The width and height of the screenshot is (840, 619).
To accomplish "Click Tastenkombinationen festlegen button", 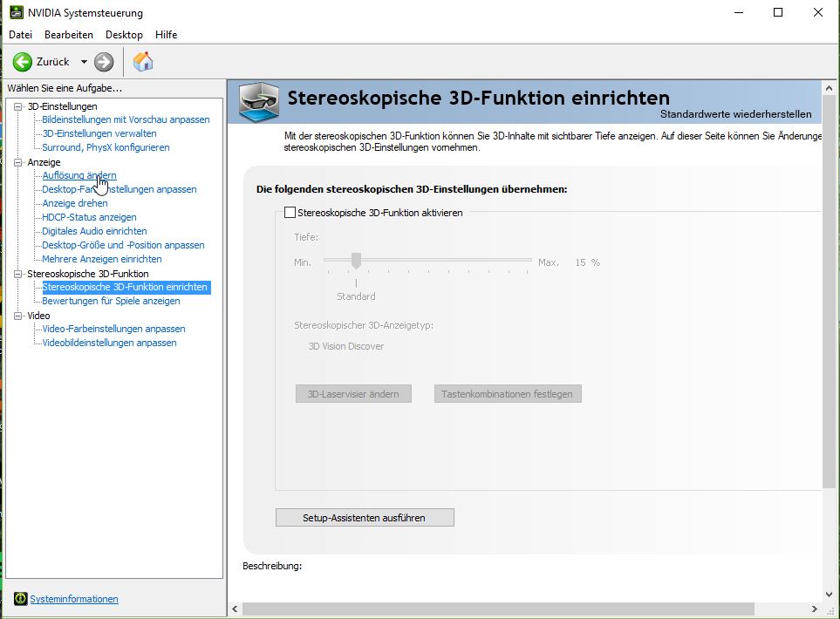I will [x=508, y=394].
